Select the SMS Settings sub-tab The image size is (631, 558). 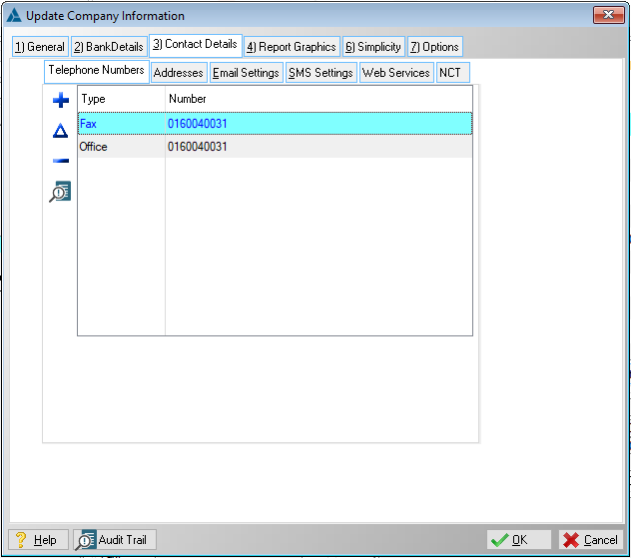[320, 73]
